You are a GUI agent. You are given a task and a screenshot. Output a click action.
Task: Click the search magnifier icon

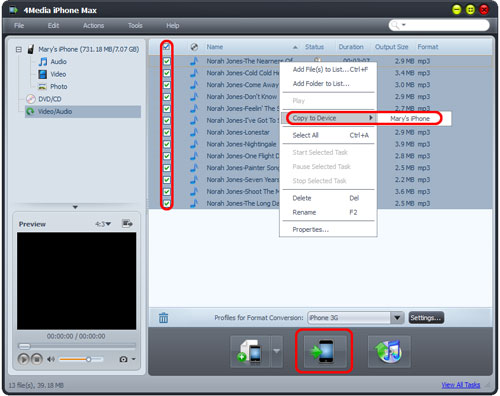[395, 25]
